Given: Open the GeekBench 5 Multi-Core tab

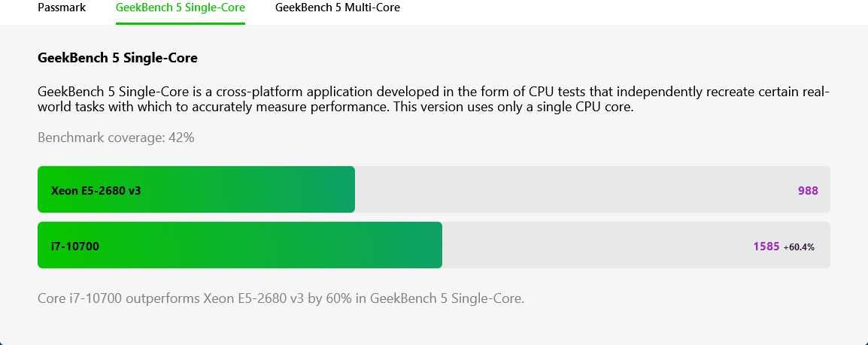Looking at the screenshot, I should (337, 8).
